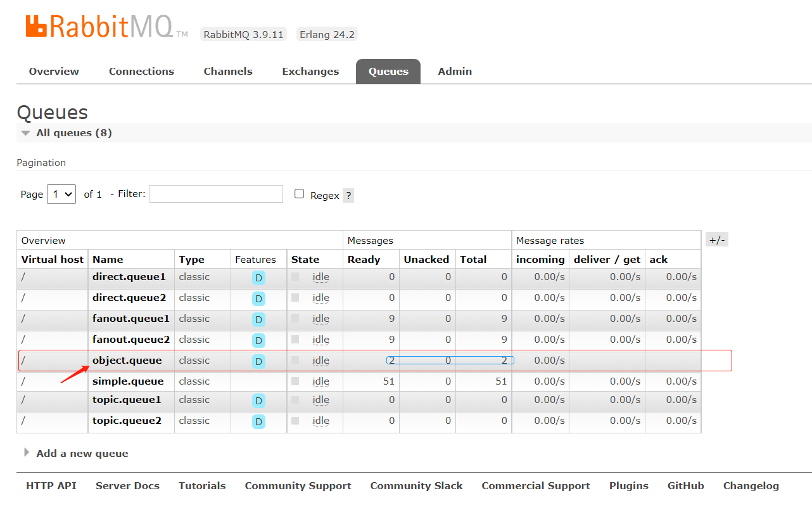The image size is (812, 505).
Task: Select the Queues tab
Action: [x=388, y=72]
